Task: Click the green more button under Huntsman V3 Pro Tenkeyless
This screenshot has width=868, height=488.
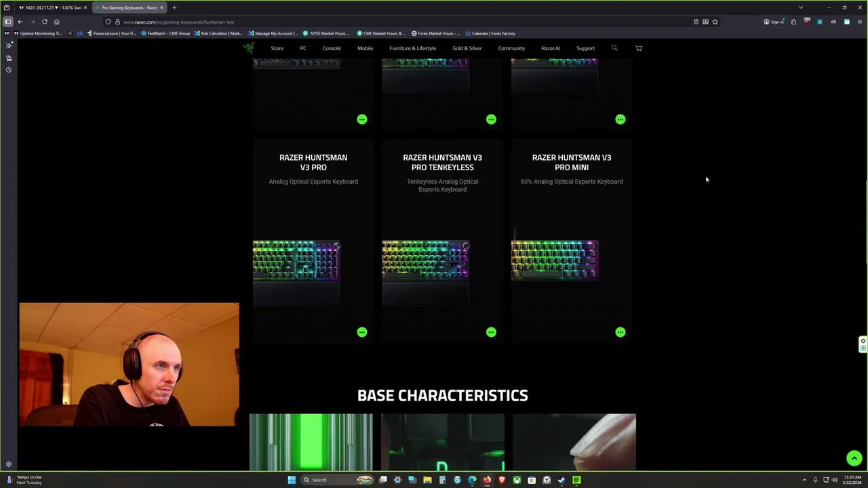Action: click(x=491, y=332)
